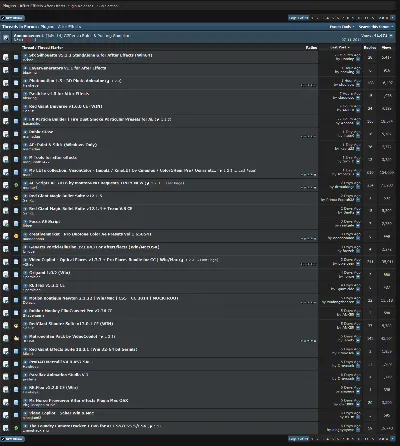Click the New Thread button above the thread list
The height and width of the screenshot is (446, 400).
pyautogui.click(x=12, y=18)
